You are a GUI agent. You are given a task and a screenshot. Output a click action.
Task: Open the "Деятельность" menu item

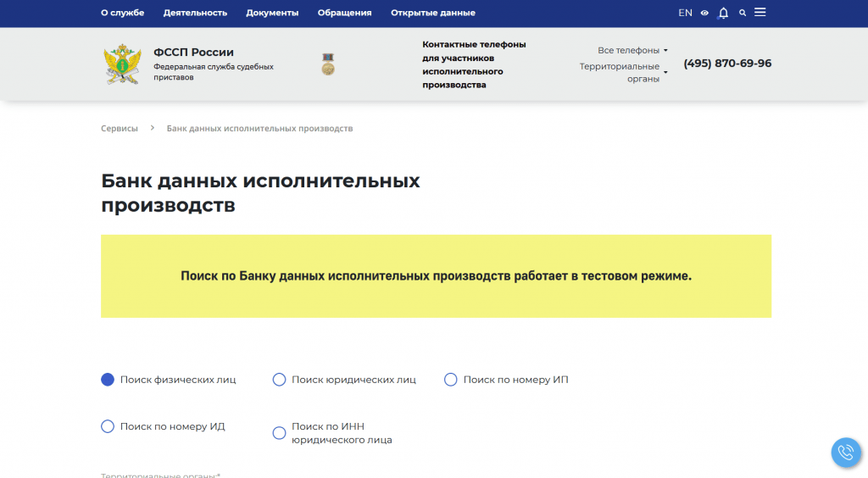195,13
